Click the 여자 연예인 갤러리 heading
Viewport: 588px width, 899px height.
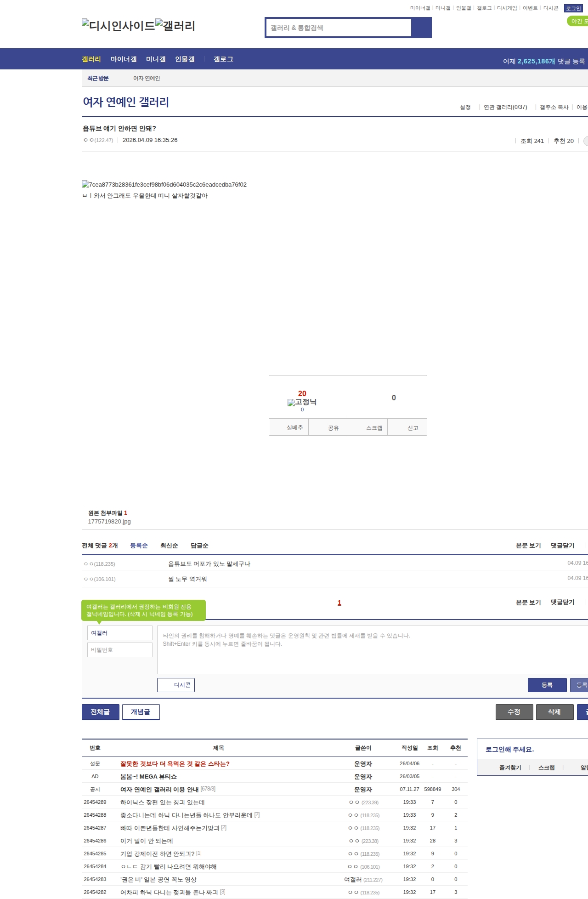click(x=126, y=102)
